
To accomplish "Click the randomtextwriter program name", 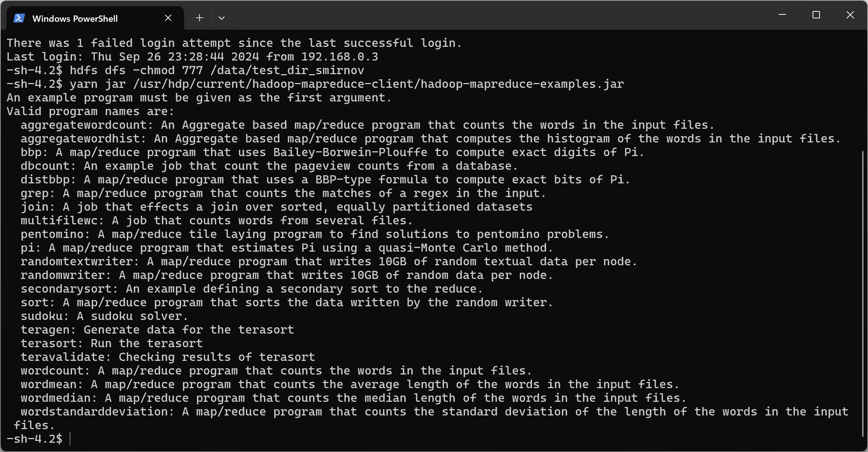I will tap(76, 262).
